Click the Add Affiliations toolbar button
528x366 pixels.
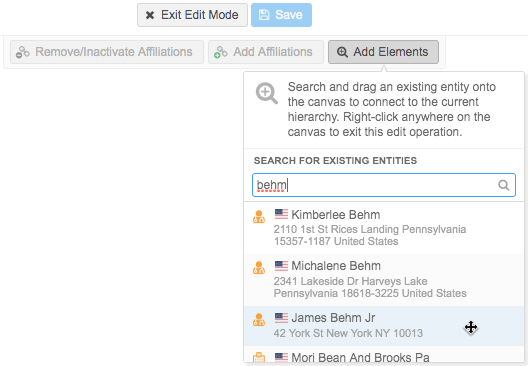pyautogui.click(x=266, y=52)
